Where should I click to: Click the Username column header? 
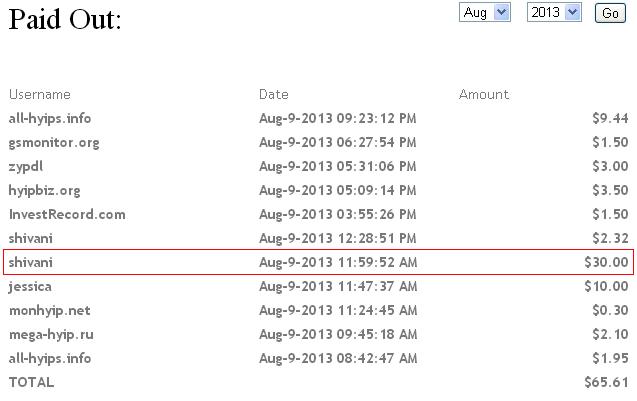tap(40, 94)
